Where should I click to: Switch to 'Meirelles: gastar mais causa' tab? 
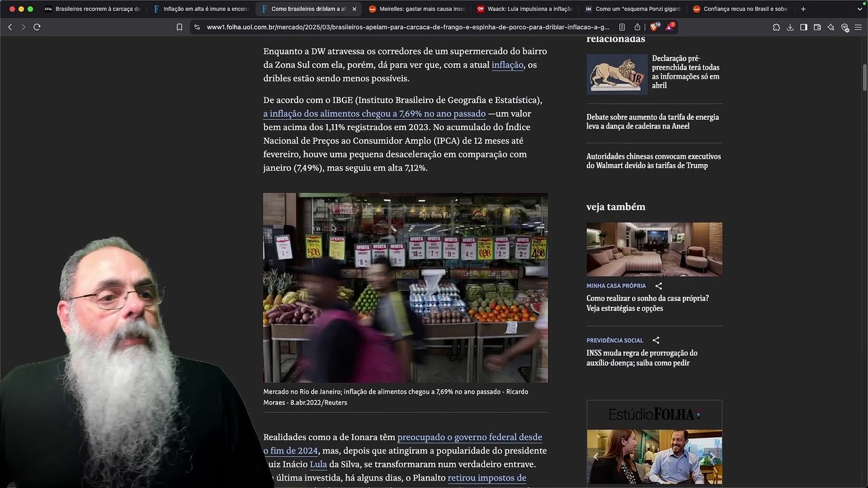tap(417, 9)
